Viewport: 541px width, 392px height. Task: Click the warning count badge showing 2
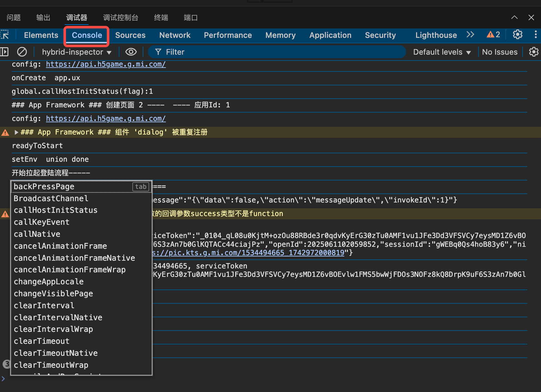(493, 35)
